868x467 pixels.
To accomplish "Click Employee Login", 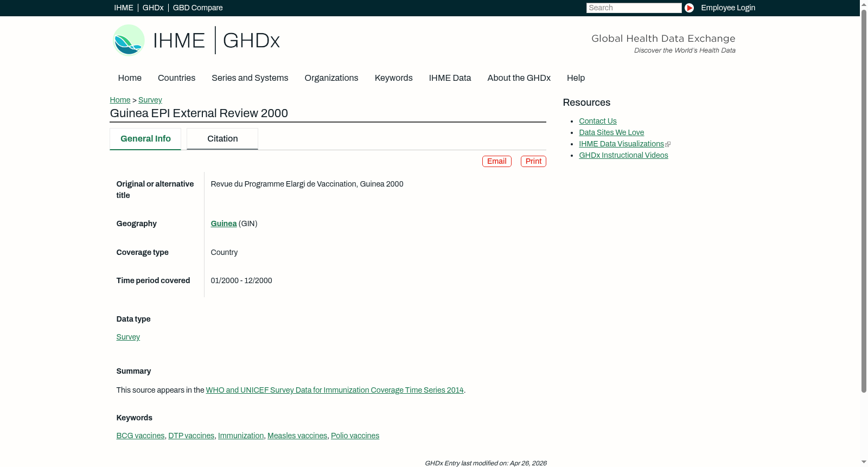I will pyautogui.click(x=728, y=8).
